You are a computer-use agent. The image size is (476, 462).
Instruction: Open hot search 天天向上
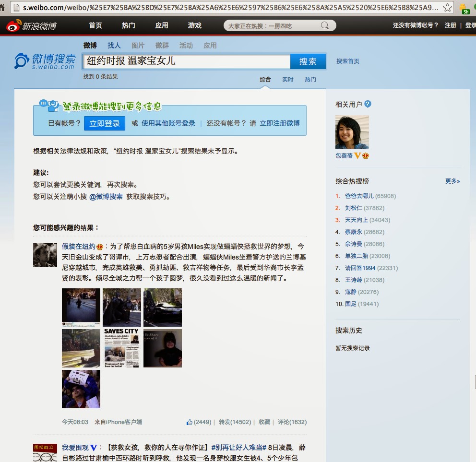click(x=357, y=220)
